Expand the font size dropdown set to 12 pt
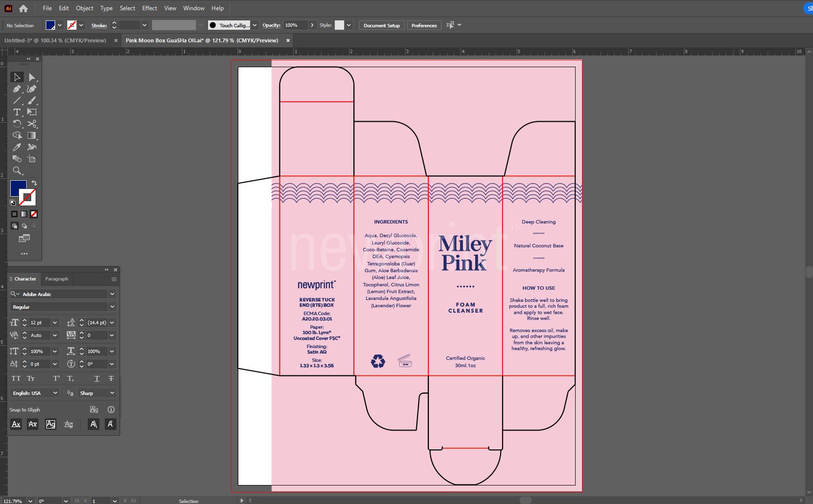The image size is (813, 504). coord(55,322)
